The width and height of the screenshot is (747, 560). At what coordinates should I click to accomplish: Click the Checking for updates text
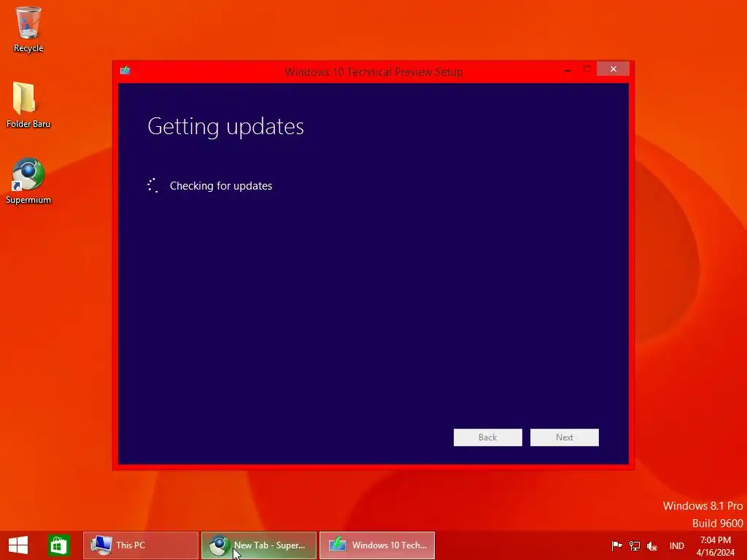point(221,186)
